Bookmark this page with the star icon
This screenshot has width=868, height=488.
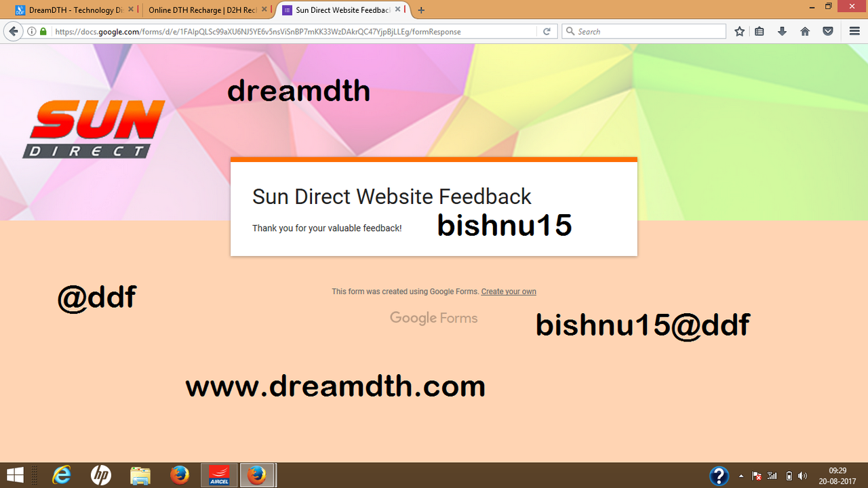(x=740, y=31)
